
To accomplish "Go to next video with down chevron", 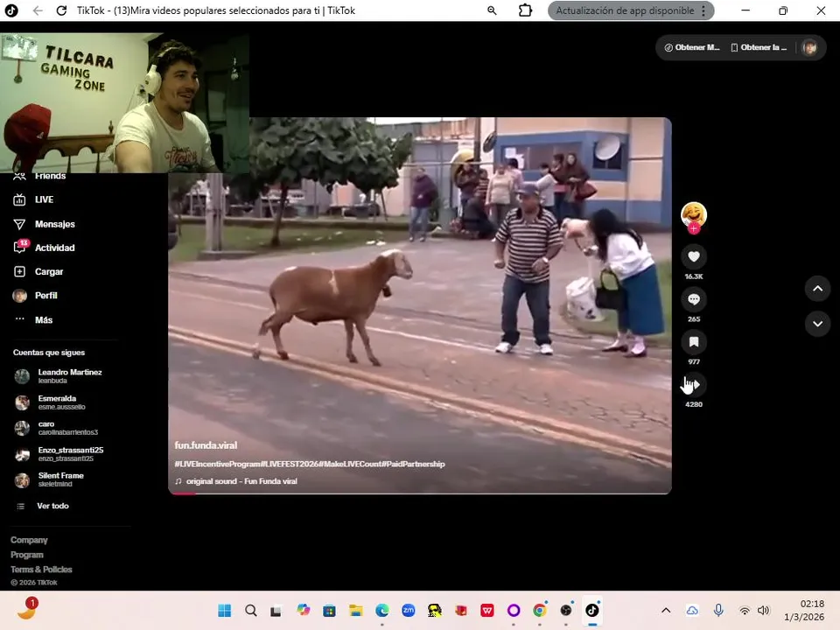I will point(817,324).
